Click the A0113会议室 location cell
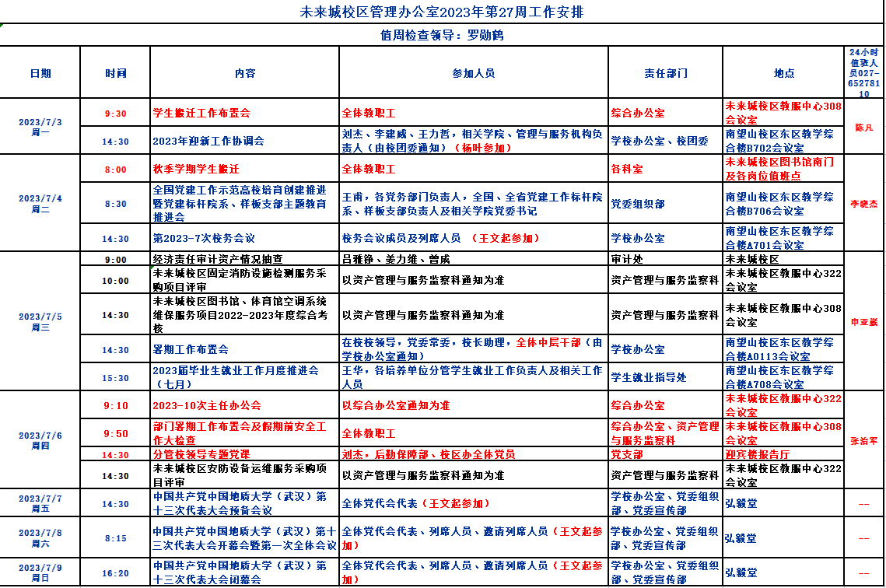Image resolution: width=886 pixels, height=588 pixels. (x=783, y=350)
